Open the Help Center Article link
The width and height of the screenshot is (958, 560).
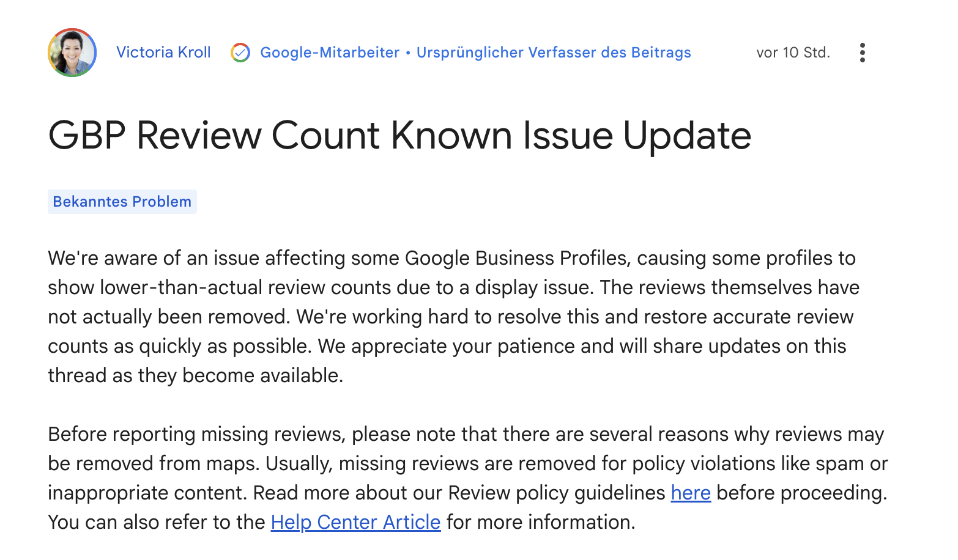point(355,522)
